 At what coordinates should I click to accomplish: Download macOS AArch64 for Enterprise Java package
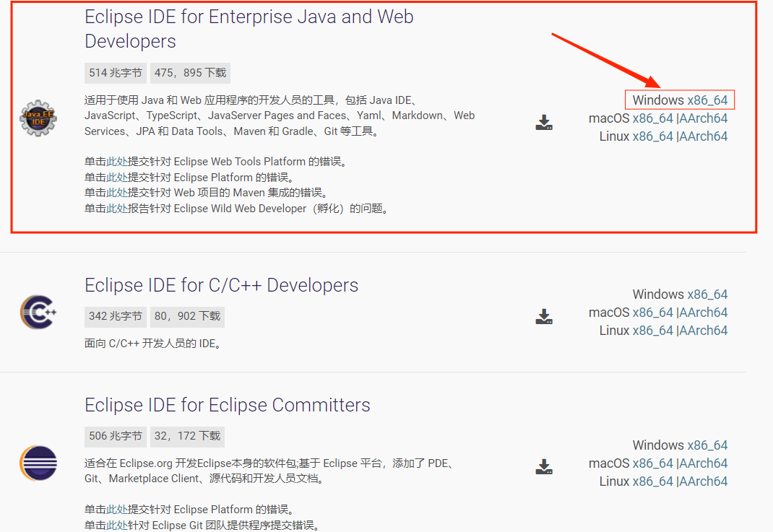coord(704,118)
